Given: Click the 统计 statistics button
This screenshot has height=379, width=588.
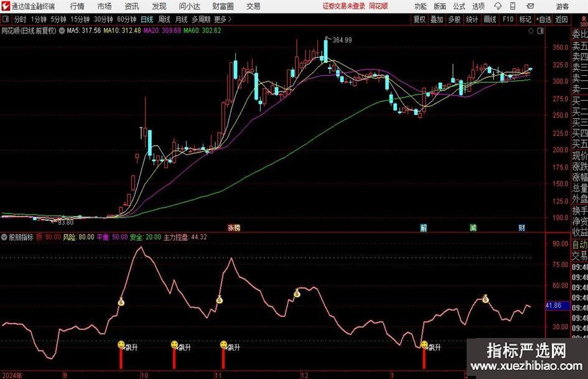Looking at the screenshot, I should [x=472, y=19].
